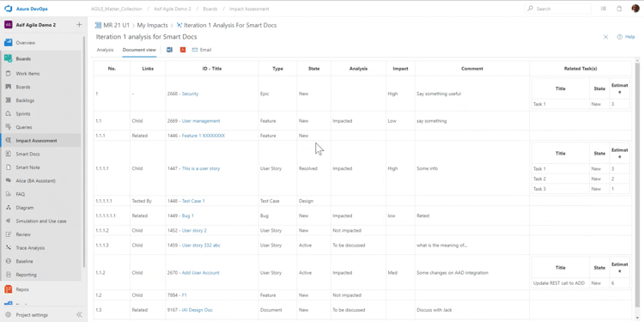Click the My Impacts breadcrumb
Screen dimensions: 644x322
(152, 26)
